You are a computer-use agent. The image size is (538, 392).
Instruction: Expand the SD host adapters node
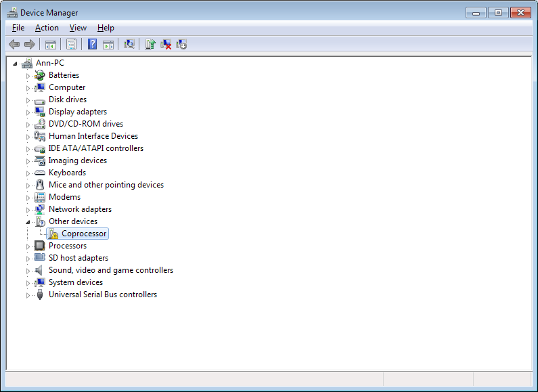(x=28, y=259)
